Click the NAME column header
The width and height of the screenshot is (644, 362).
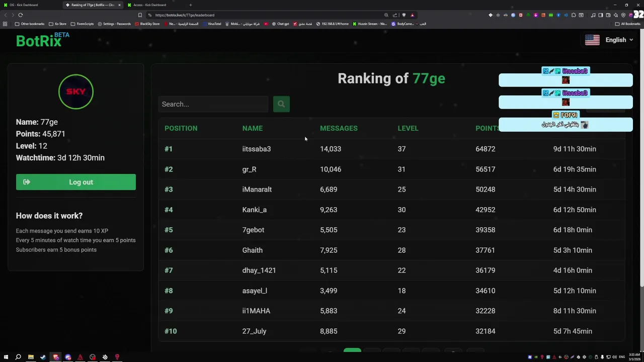[x=253, y=128]
